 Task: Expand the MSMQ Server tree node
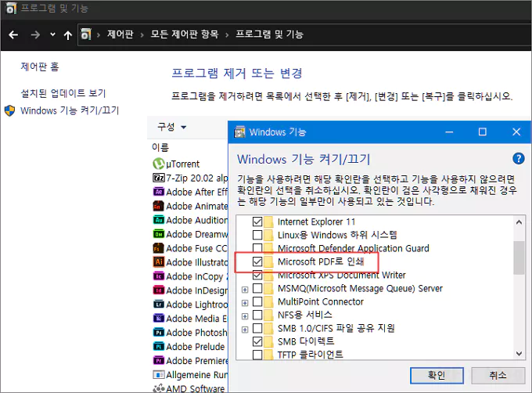tap(245, 290)
